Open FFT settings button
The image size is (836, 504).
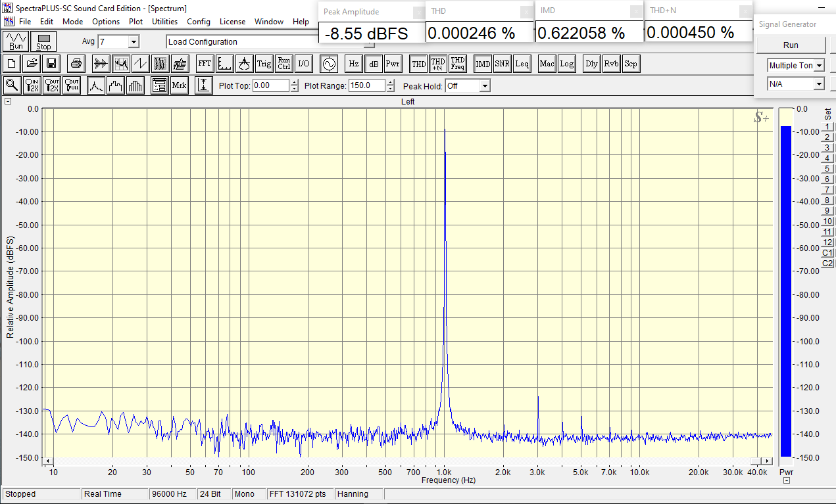pyautogui.click(x=205, y=64)
